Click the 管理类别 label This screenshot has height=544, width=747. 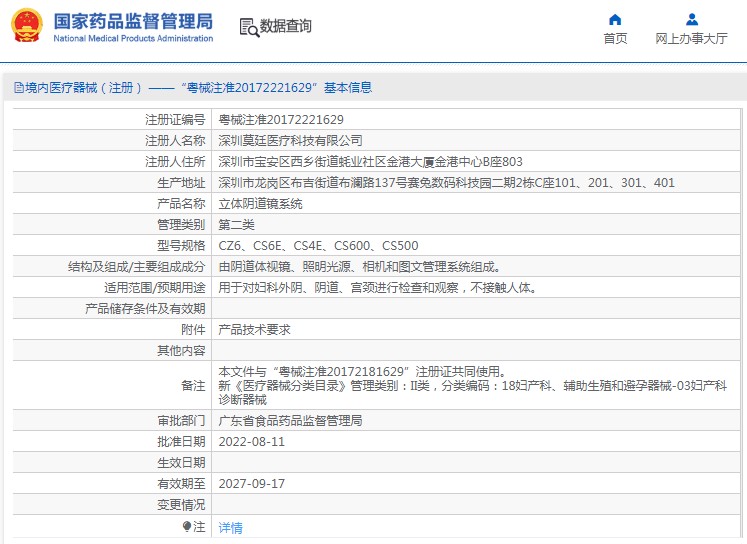click(181, 224)
